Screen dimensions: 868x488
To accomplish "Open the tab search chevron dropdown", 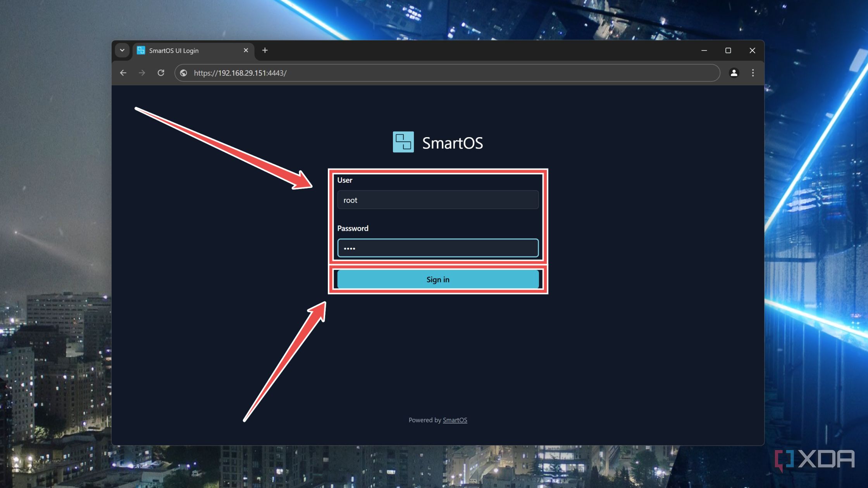I will [x=122, y=50].
